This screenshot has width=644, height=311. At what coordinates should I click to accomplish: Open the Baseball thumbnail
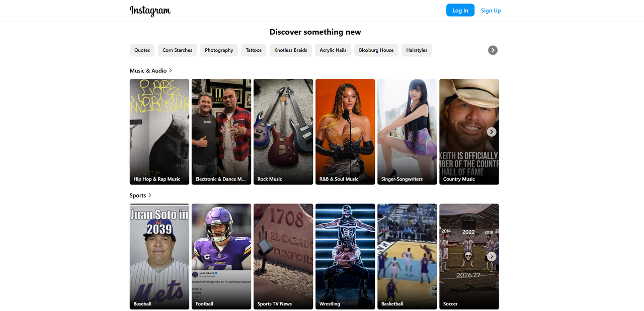[159, 256]
